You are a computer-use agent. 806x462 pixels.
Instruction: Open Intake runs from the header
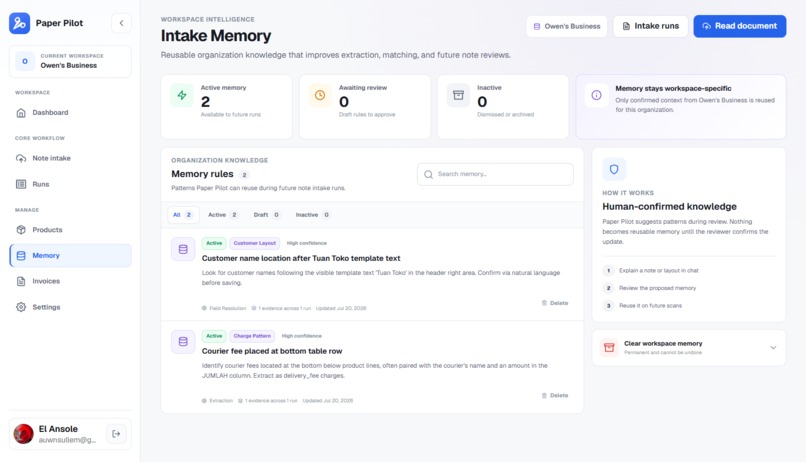point(650,26)
